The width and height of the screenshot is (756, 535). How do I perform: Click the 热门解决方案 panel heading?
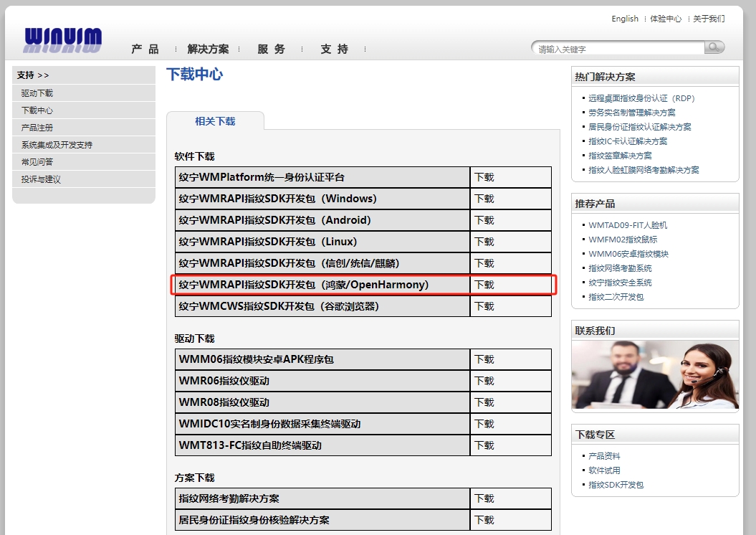click(x=605, y=77)
